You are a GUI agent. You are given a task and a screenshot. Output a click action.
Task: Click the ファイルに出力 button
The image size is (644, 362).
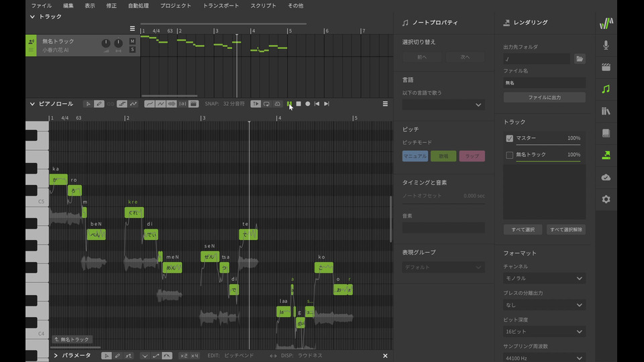tap(544, 97)
